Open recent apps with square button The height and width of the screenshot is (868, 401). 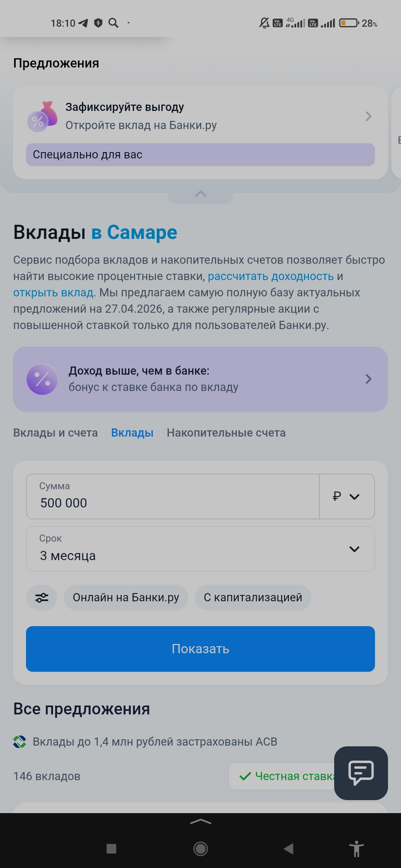(111, 849)
